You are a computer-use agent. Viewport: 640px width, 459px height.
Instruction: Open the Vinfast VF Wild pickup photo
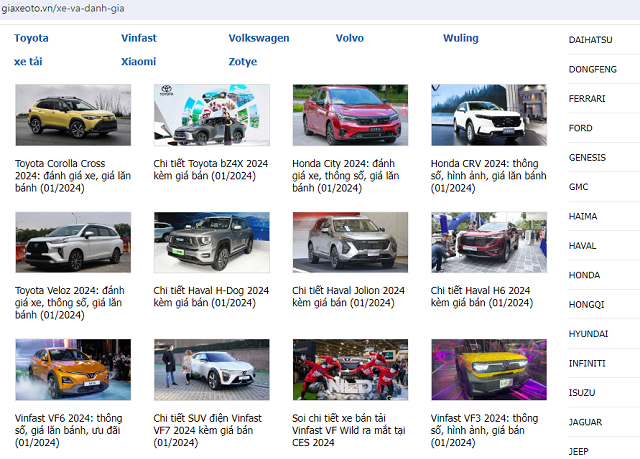(350, 370)
